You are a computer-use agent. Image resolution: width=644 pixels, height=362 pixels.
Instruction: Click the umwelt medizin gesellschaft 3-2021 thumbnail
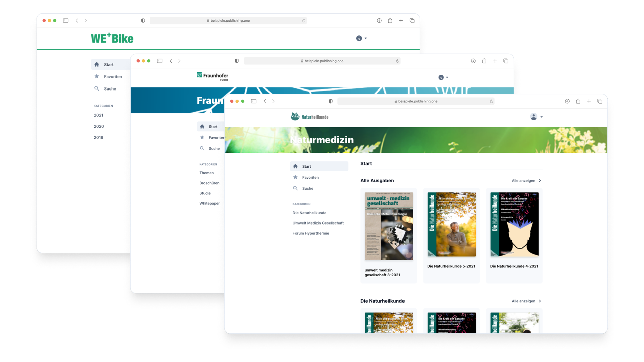388,226
